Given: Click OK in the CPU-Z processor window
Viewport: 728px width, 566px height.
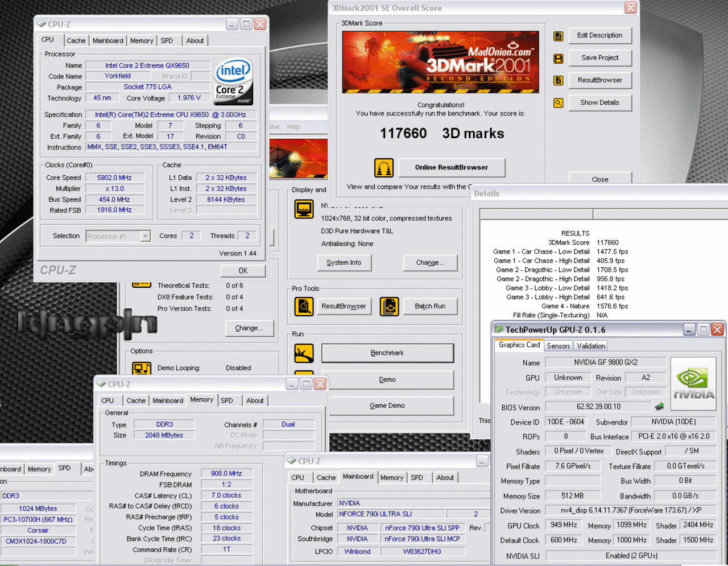Looking at the screenshot, I should tap(243, 271).
